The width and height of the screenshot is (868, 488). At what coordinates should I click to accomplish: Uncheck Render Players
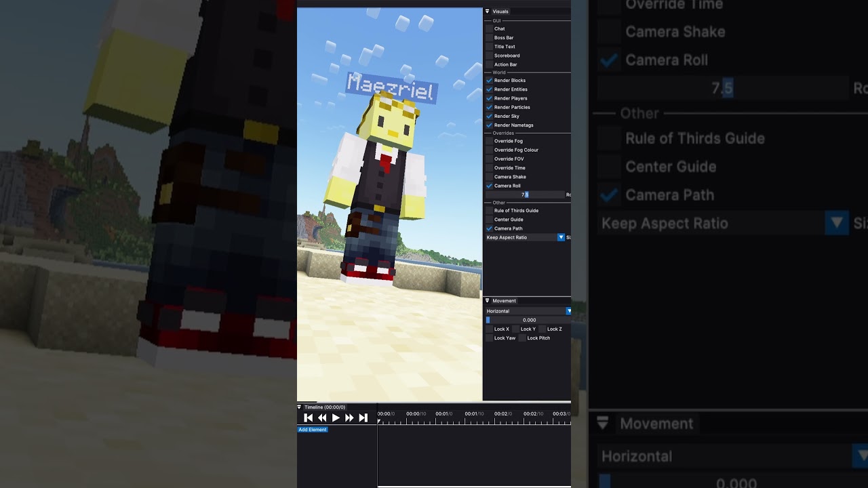[489, 98]
